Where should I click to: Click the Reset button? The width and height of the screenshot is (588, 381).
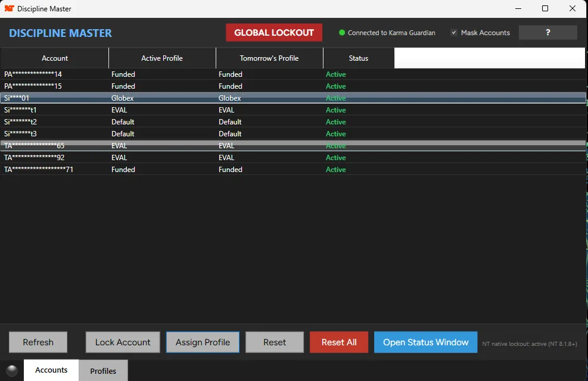pos(275,342)
